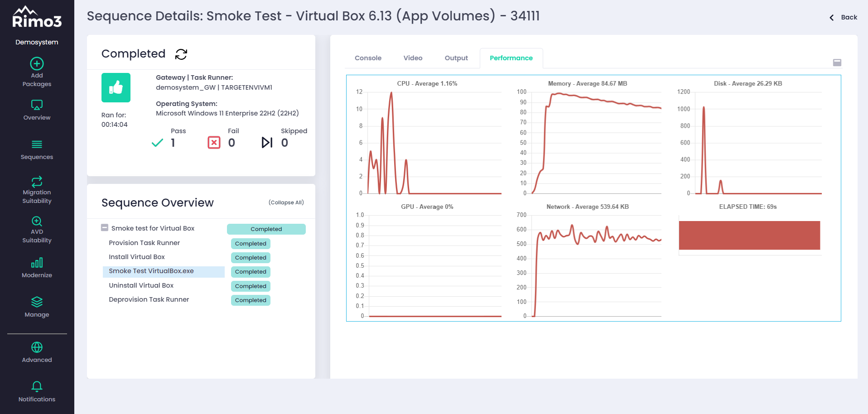The height and width of the screenshot is (414, 868).
Task: Select Uninstall Virtual Box step
Action: [141, 285]
